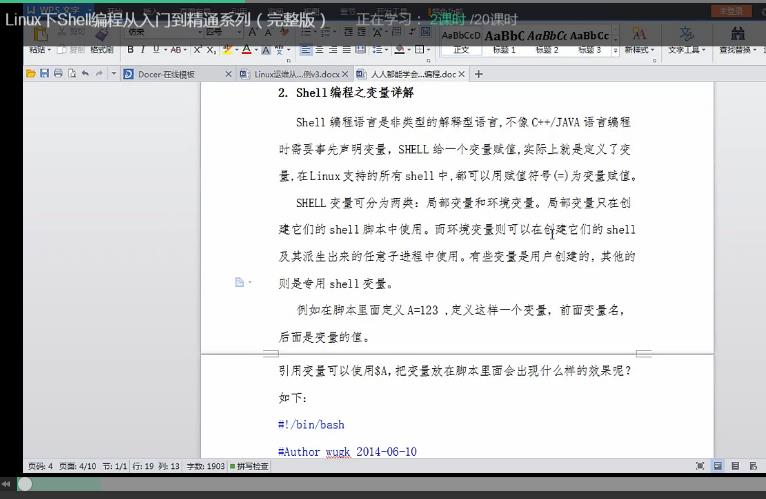
Task: Click the superscript X² button
Action: [x=197, y=49]
